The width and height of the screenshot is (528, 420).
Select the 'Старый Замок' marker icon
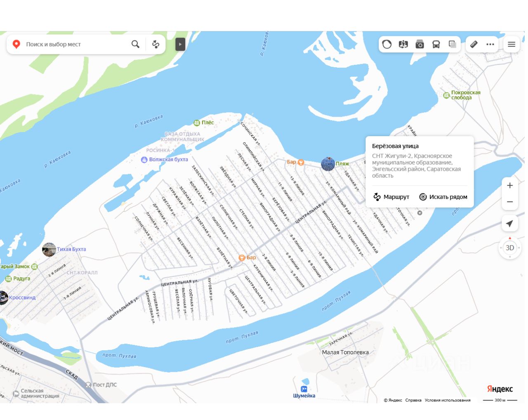[35, 267]
